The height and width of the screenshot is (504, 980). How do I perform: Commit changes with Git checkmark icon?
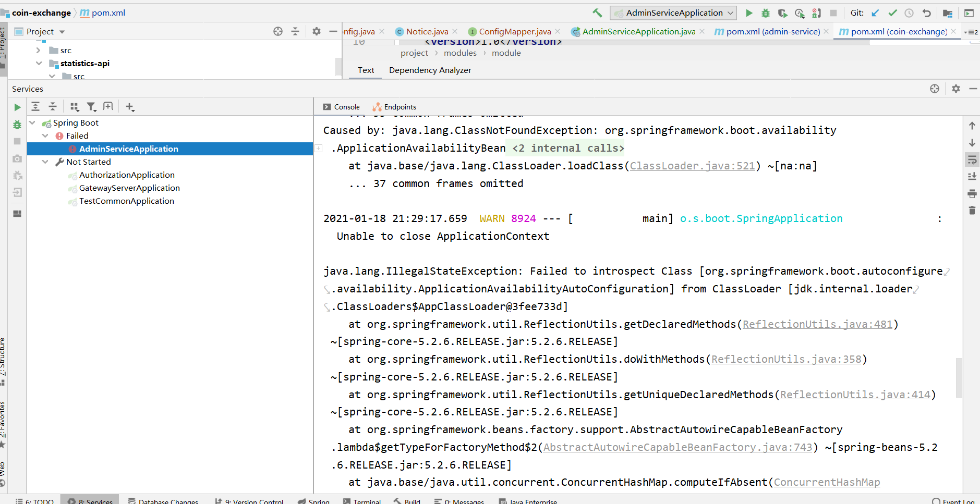pos(892,13)
